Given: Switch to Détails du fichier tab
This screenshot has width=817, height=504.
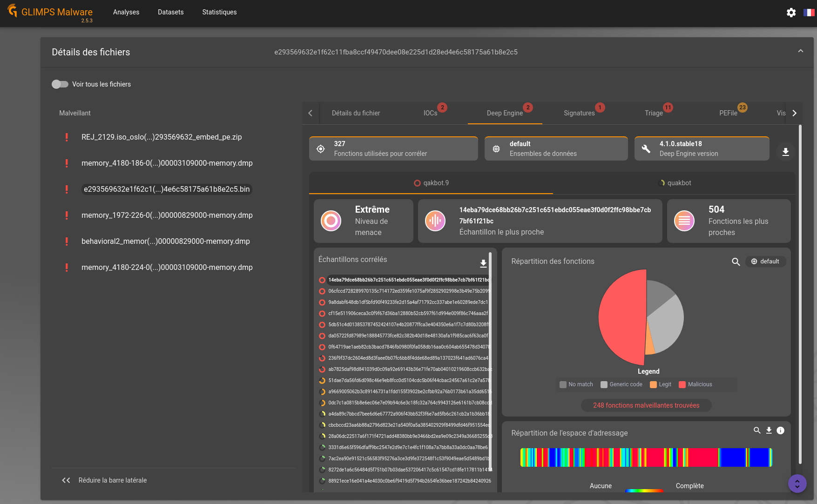Looking at the screenshot, I should pos(356,113).
